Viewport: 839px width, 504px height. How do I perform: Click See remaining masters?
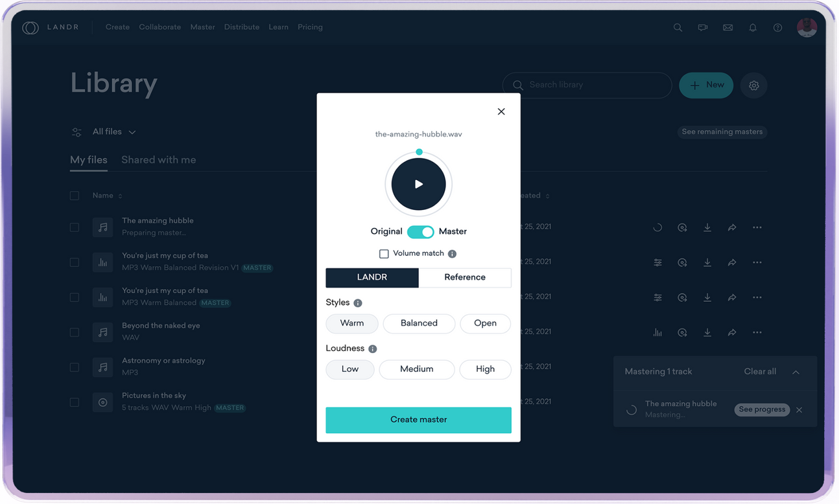click(722, 132)
